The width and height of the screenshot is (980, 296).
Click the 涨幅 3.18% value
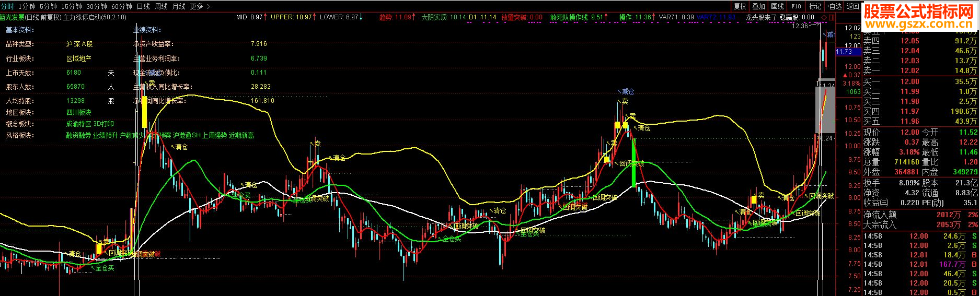(909, 152)
